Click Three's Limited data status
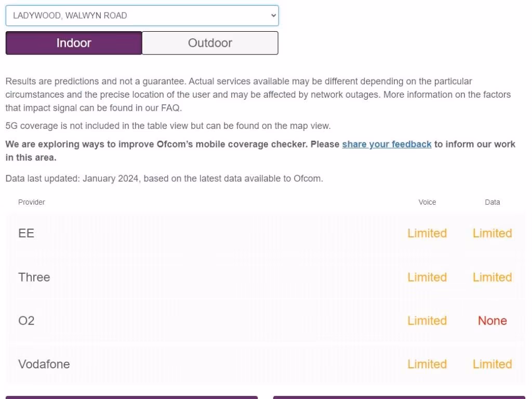 pos(492,277)
